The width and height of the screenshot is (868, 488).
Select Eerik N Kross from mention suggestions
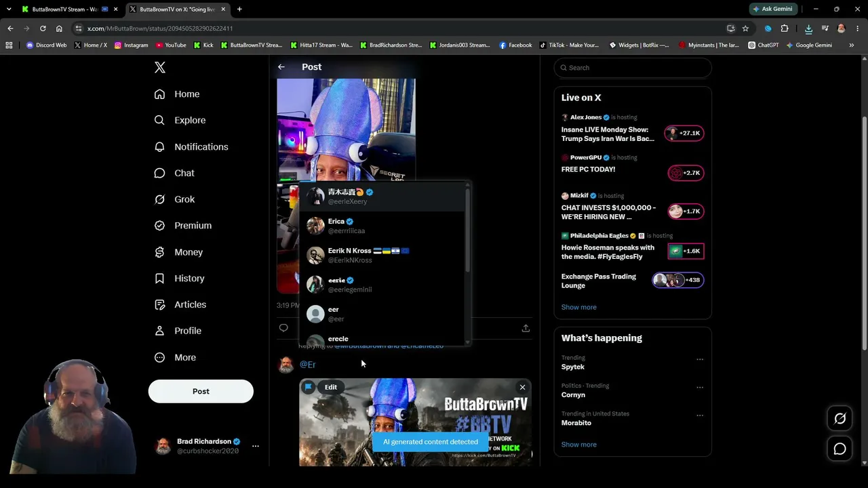(x=383, y=255)
